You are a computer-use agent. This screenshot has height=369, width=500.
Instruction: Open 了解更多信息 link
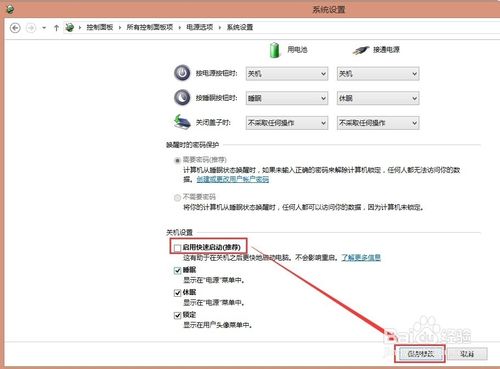(x=361, y=257)
